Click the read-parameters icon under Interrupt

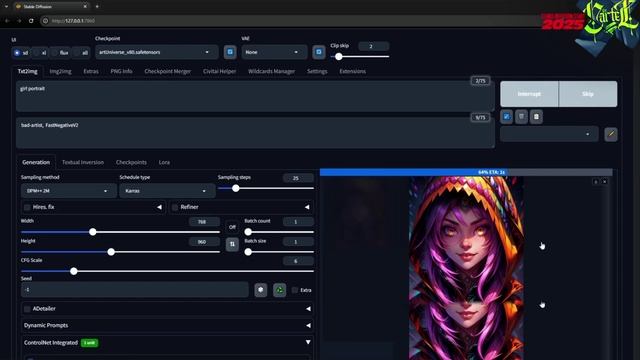pyautogui.click(x=507, y=117)
